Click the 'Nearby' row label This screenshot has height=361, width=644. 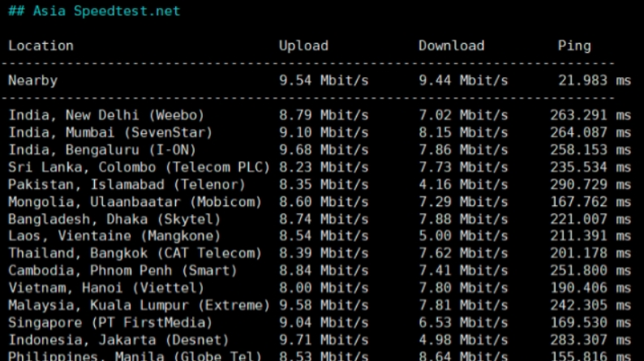click(x=33, y=80)
